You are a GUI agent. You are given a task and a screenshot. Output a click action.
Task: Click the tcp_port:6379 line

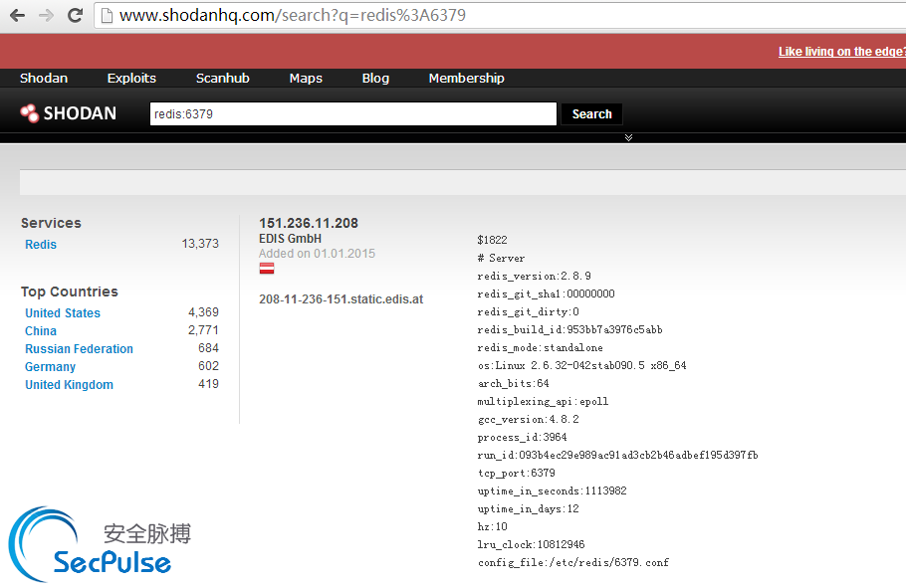coord(516,473)
